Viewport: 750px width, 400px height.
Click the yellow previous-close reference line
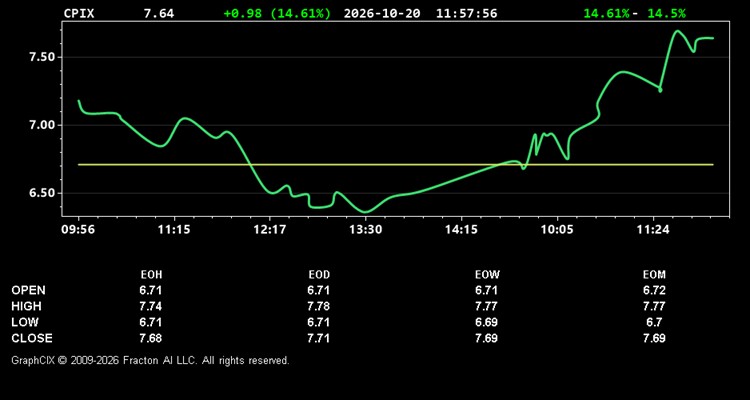(396, 165)
